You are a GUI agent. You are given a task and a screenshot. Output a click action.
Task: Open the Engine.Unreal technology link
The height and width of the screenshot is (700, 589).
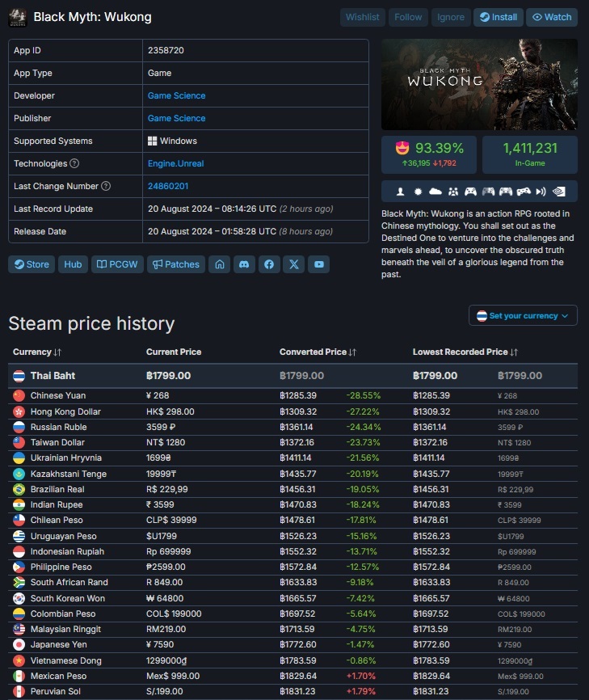tap(176, 163)
